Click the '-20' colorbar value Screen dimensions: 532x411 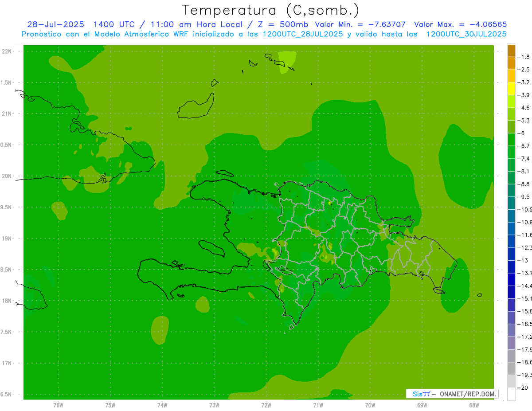[x=523, y=388]
